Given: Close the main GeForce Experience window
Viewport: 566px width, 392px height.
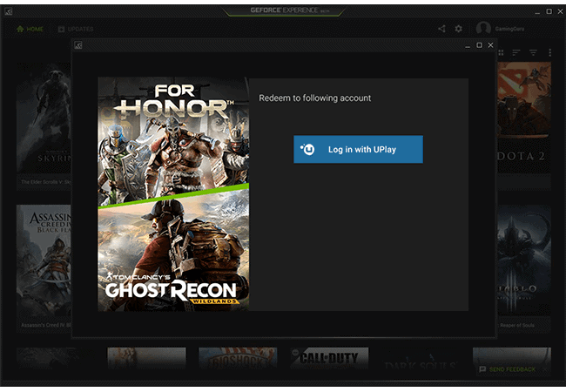Looking at the screenshot, I should (560, 11).
